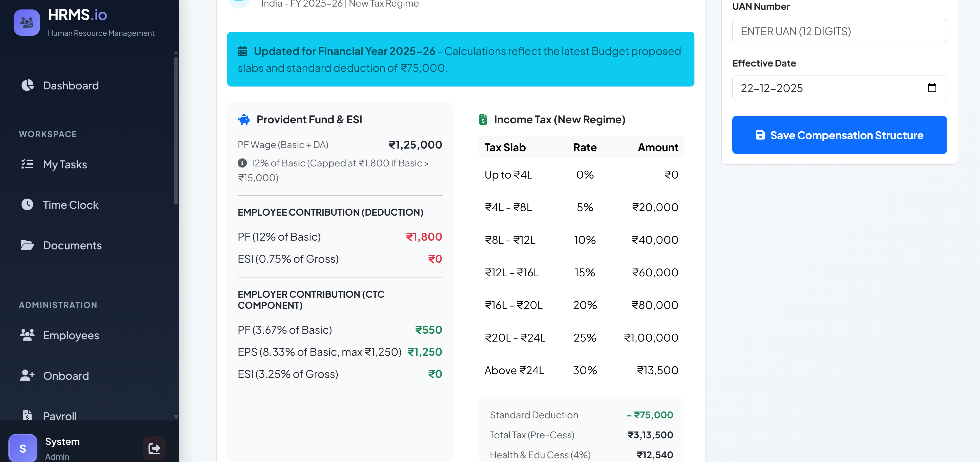Focus the UAN Number input field
The height and width of the screenshot is (462, 980).
(x=839, y=31)
